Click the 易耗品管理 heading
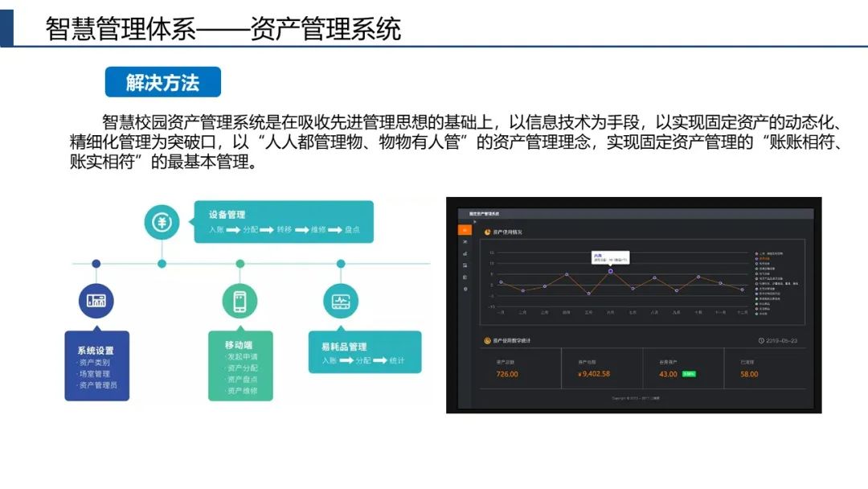 coord(344,347)
